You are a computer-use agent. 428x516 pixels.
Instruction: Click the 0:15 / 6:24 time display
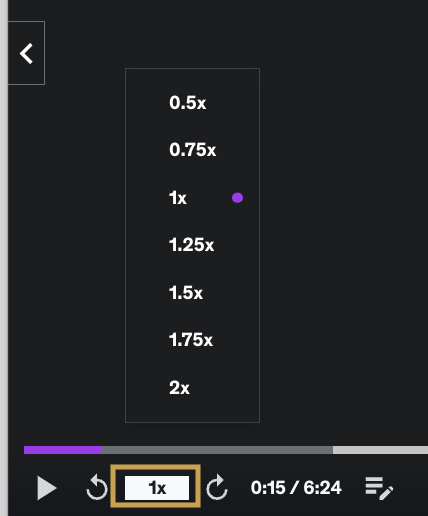(x=296, y=488)
